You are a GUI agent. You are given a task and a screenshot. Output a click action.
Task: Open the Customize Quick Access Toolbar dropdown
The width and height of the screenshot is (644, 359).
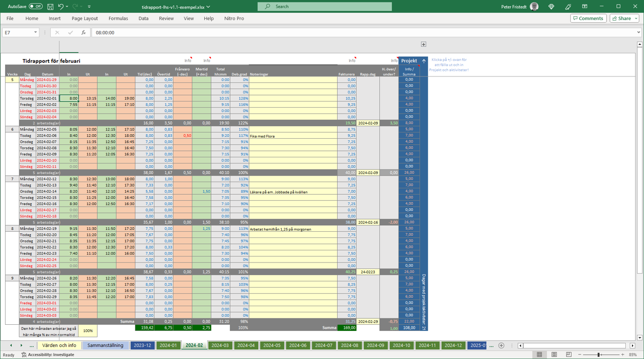coord(90,7)
